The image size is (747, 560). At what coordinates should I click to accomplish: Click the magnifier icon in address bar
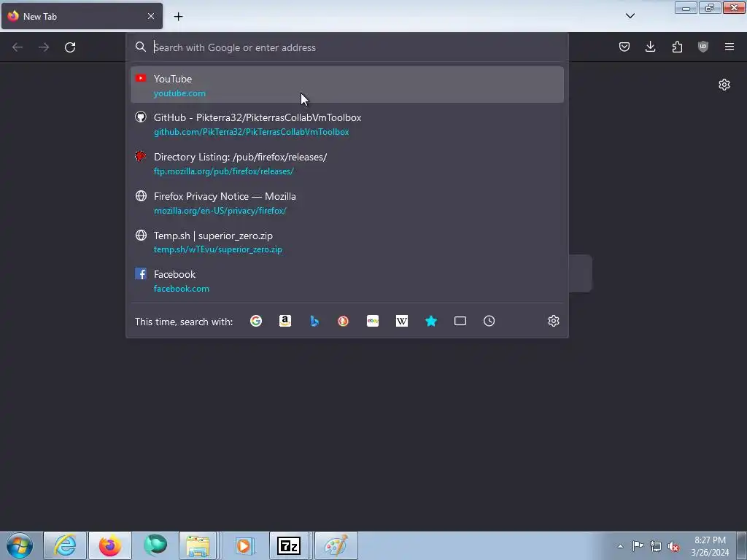click(141, 47)
